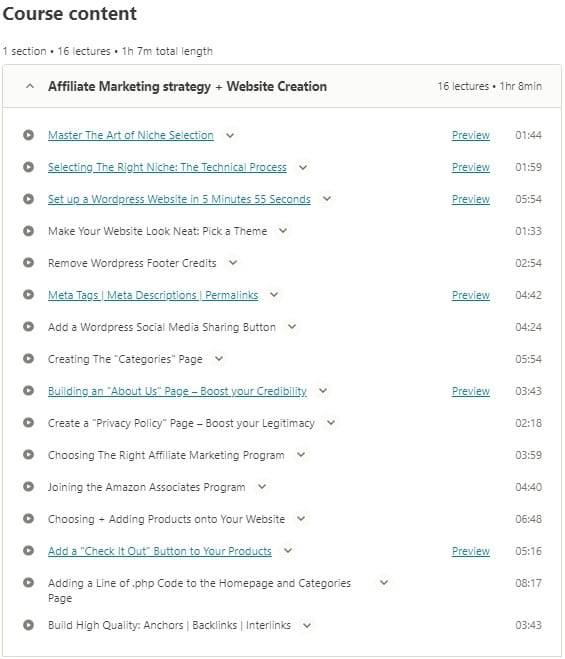Preview the Selecting The Right Niche lecture

(x=471, y=167)
